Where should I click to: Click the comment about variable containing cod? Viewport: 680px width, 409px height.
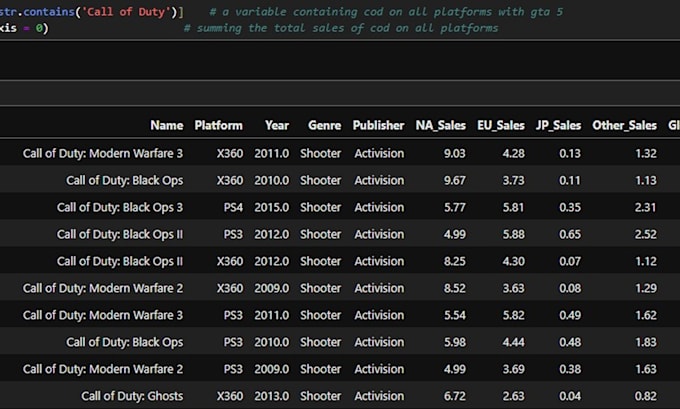[386, 11]
